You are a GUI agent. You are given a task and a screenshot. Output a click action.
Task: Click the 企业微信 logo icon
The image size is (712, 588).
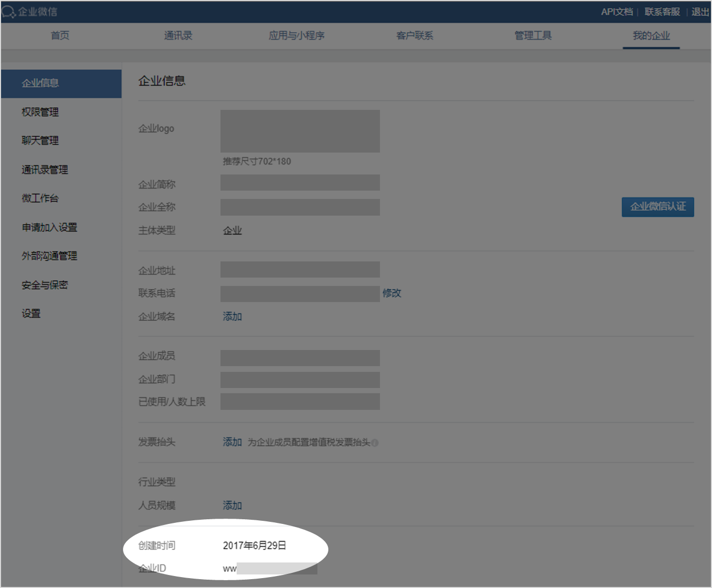coord(9,11)
